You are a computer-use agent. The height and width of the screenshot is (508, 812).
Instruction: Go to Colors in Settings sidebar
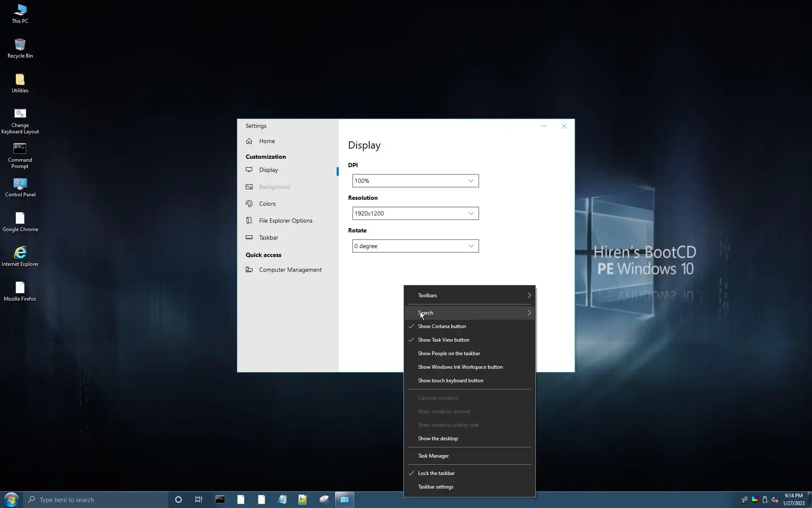[267, 204]
